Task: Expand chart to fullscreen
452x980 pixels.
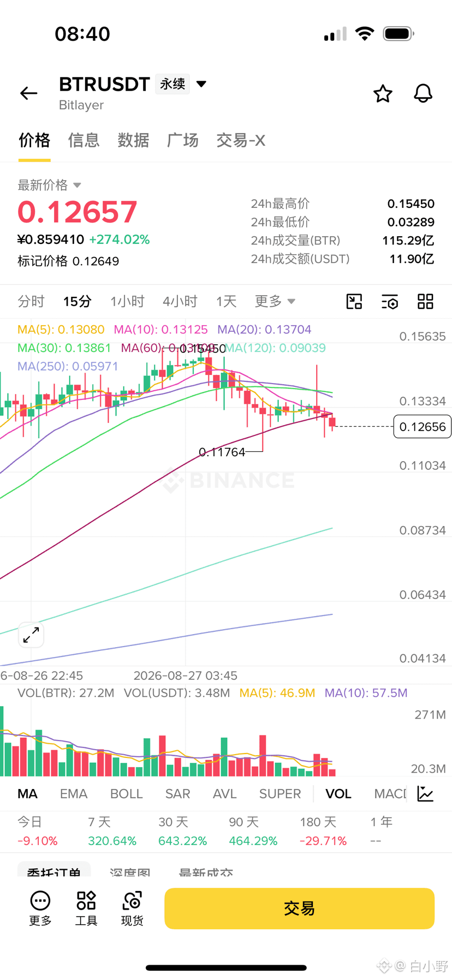Action: tap(31, 635)
